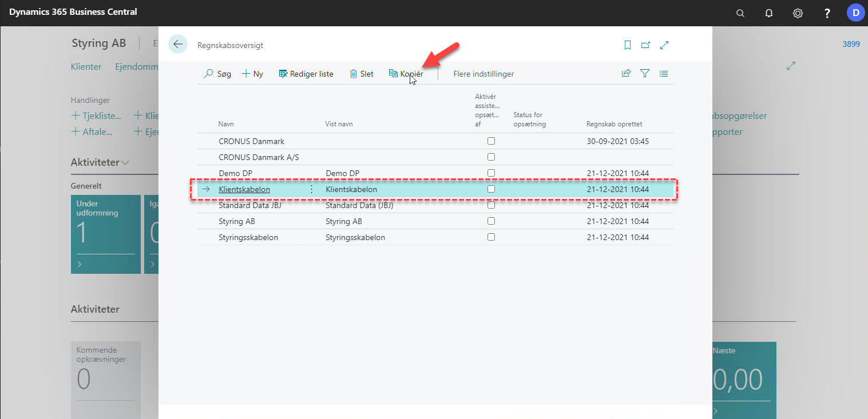Switch list layout view icon
Viewport: 868px width, 419px height.
point(664,74)
